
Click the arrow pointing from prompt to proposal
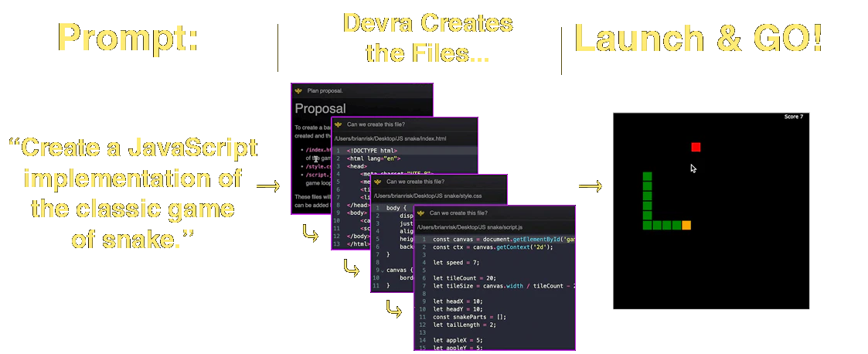coord(267,186)
